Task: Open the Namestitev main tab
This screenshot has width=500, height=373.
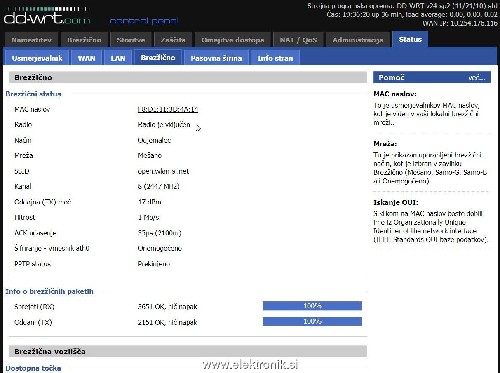Action: [32, 40]
